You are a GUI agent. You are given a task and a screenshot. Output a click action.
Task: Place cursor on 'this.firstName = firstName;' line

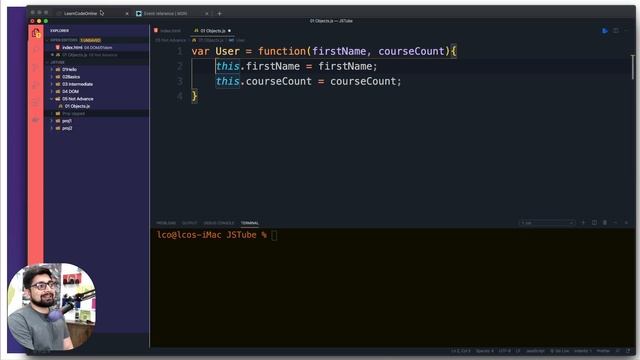point(296,66)
